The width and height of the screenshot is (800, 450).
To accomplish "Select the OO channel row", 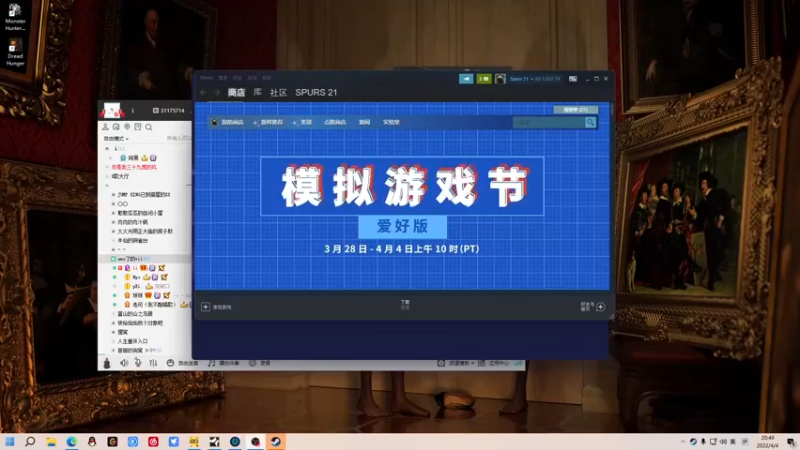I will point(122,204).
